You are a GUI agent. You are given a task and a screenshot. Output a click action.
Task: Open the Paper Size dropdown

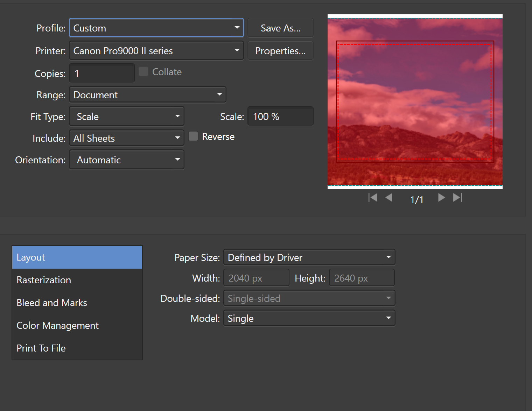(x=309, y=257)
